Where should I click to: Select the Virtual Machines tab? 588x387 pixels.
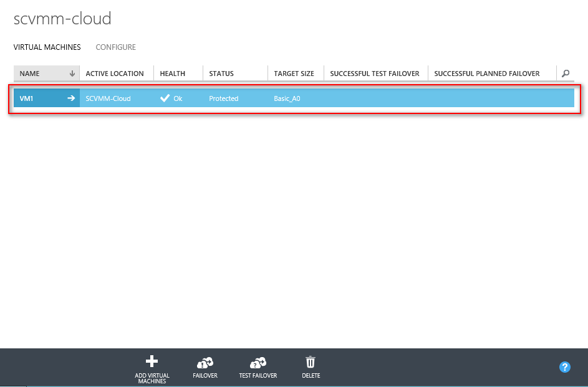(x=47, y=47)
